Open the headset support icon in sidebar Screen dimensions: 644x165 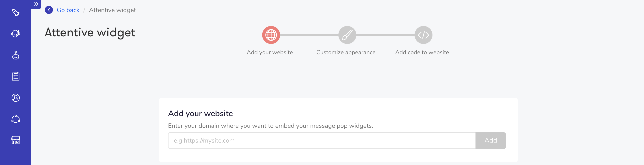[x=15, y=33]
